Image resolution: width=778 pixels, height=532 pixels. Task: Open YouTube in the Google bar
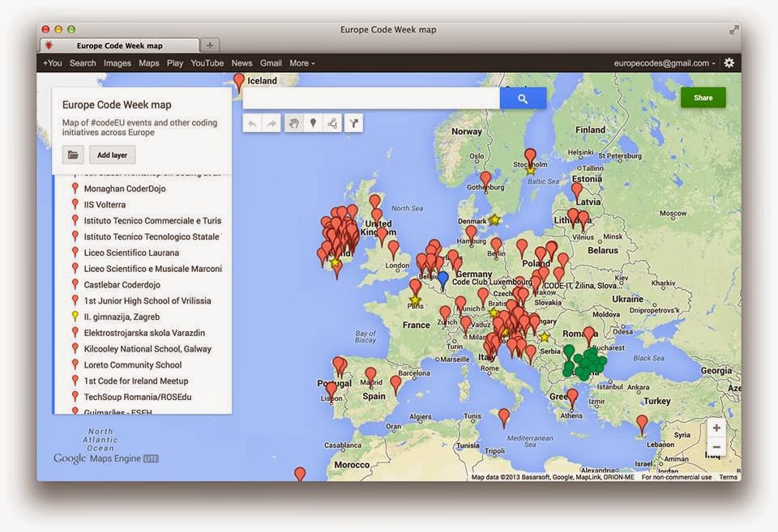coord(207,63)
